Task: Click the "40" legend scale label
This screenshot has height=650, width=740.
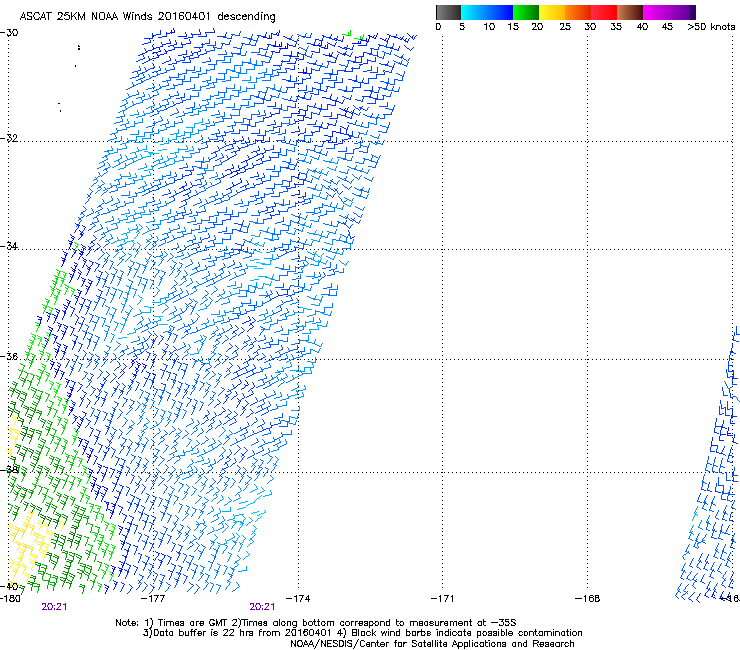Action: tap(642, 27)
